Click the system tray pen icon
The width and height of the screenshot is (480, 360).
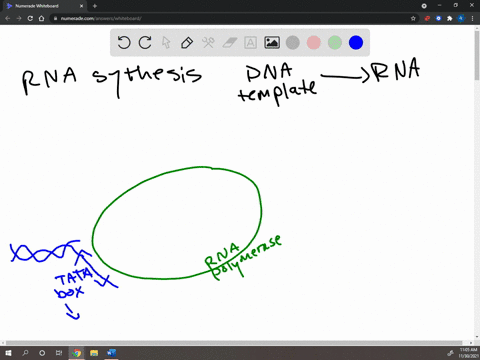pos(450,353)
